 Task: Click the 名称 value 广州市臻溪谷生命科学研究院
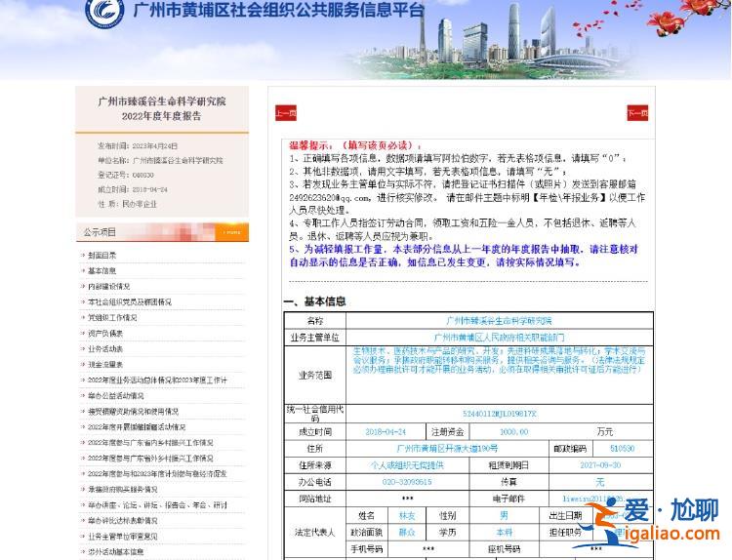click(x=499, y=321)
